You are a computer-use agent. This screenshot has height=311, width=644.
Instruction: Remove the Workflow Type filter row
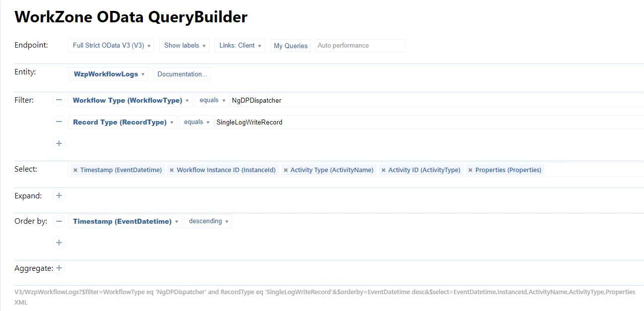[x=59, y=100]
